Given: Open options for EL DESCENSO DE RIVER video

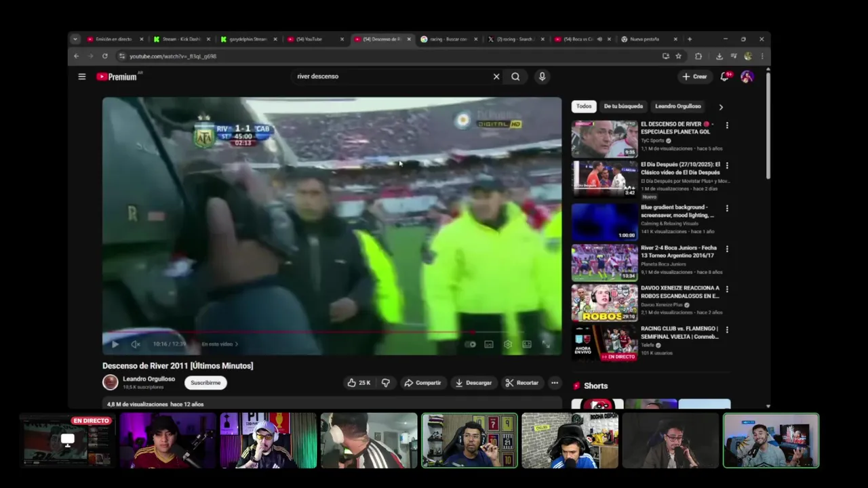Looking at the screenshot, I should (x=727, y=125).
